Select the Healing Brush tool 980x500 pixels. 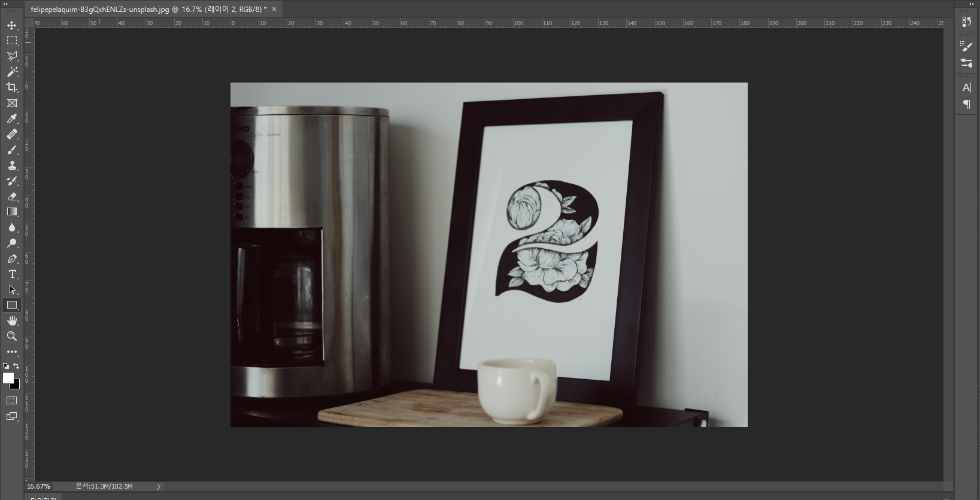pyautogui.click(x=12, y=134)
